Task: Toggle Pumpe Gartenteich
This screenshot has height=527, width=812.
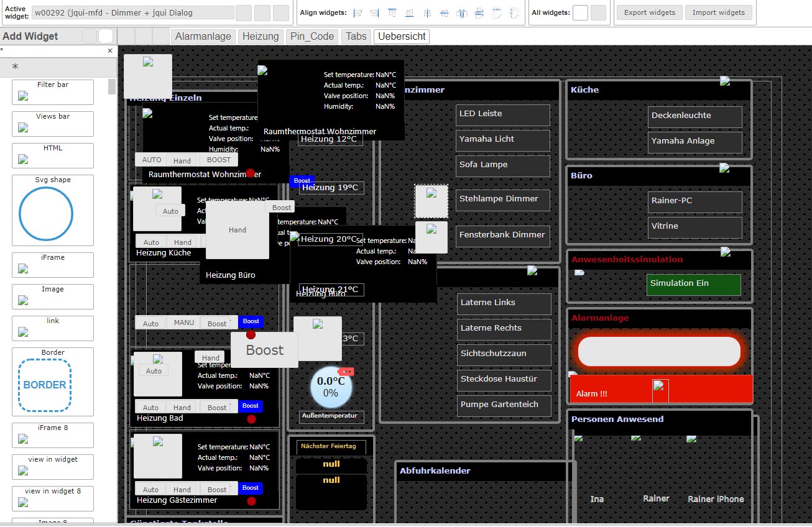Action: pyautogui.click(x=504, y=406)
